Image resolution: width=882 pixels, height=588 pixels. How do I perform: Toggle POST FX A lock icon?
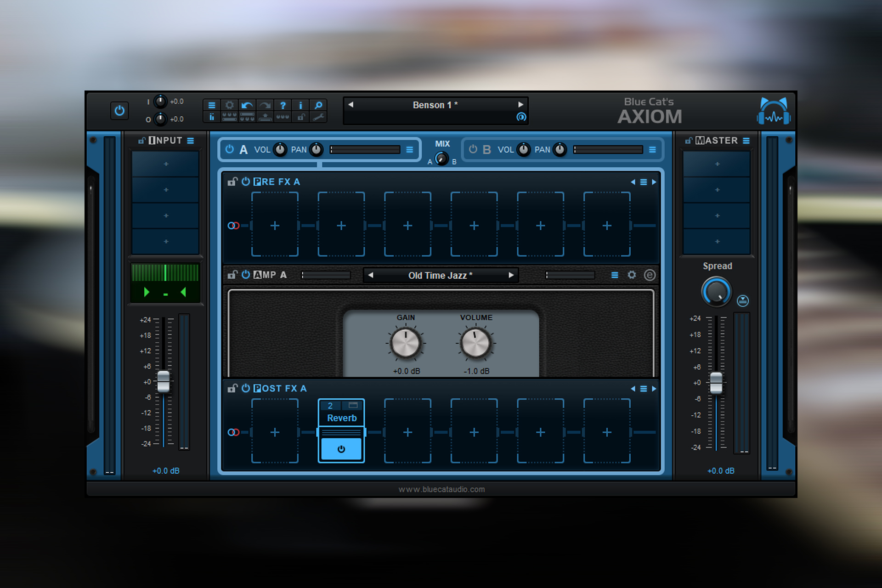(x=232, y=388)
